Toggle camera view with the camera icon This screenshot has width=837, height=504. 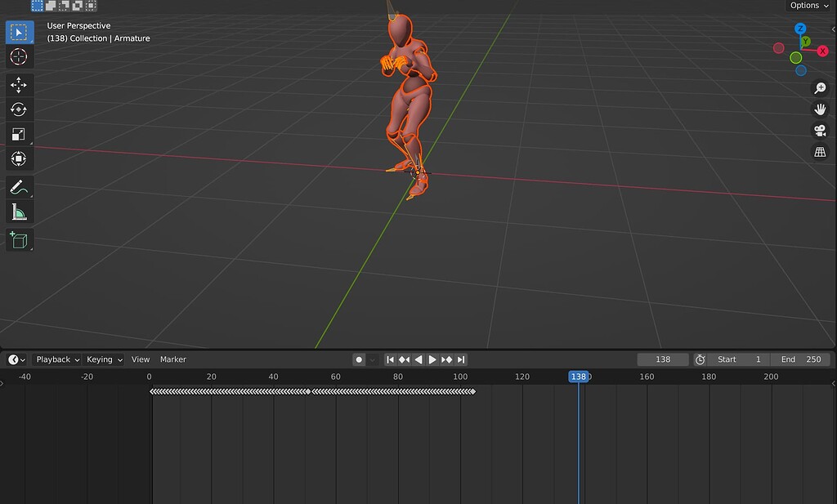coord(819,130)
